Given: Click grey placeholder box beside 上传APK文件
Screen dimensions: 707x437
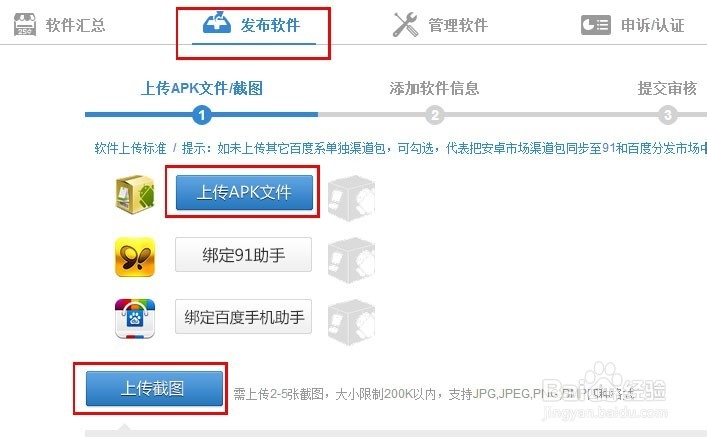Looking at the screenshot, I should coord(351,198).
